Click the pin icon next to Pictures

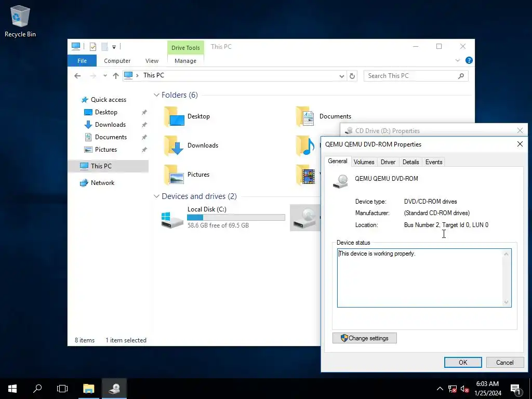pyautogui.click(x=144, y=150)
